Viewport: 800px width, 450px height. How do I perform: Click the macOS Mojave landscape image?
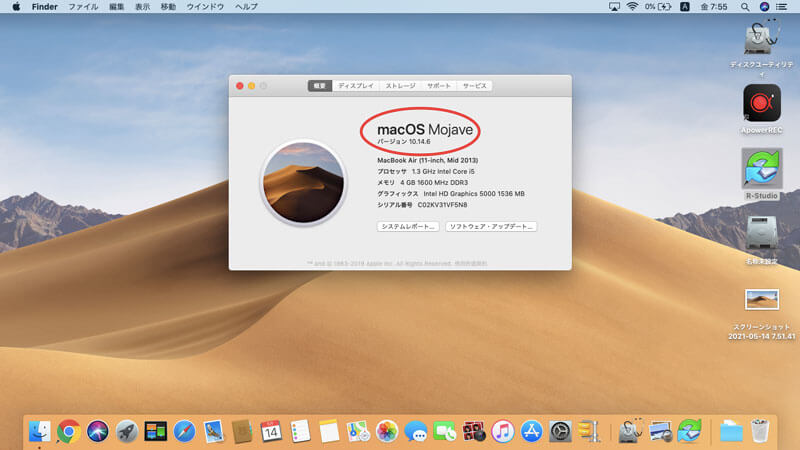(x=303, y=183)
